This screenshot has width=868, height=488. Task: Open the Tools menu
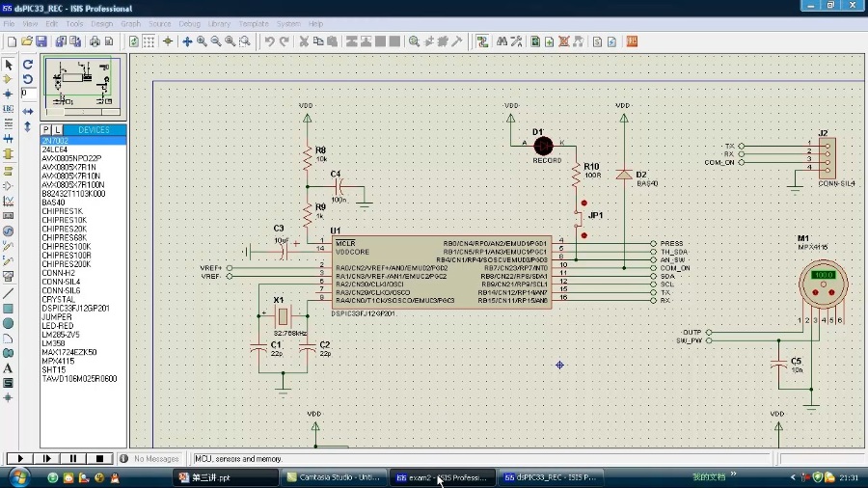click(74, 24)
